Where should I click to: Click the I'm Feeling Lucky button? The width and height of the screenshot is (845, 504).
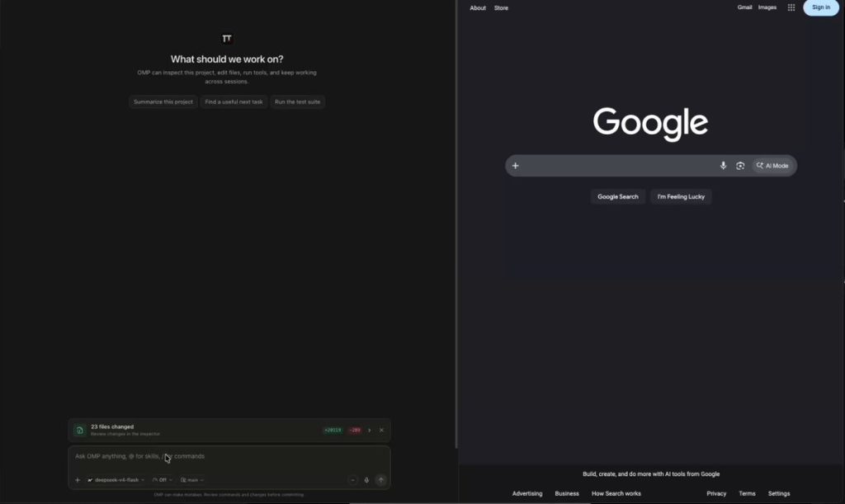(x=681, y=196)
